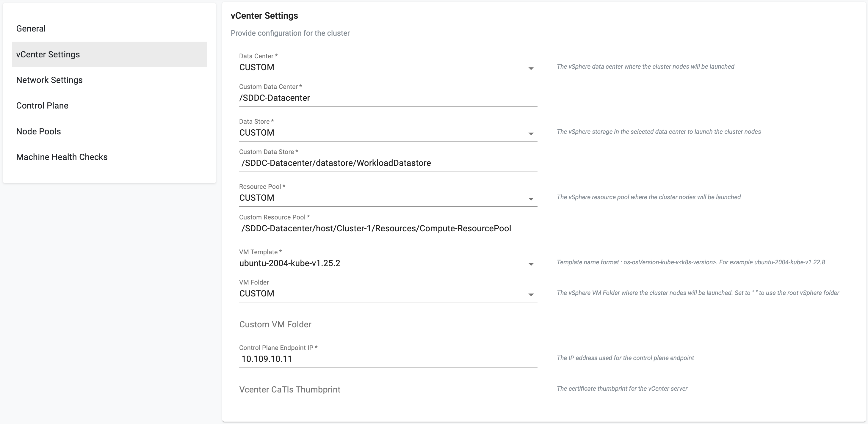Expand the Resource Pool dropdown arrow
Viewport: 868px width, 424px height.
[531, 199]
